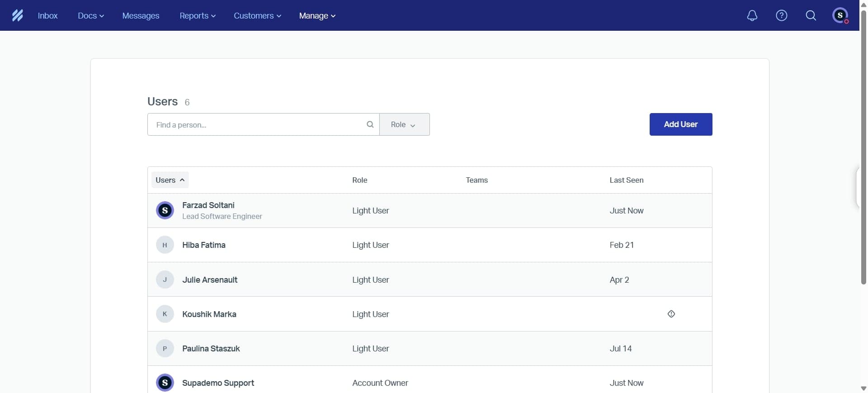Click the search magnifier in navbar

pos(811,15)
